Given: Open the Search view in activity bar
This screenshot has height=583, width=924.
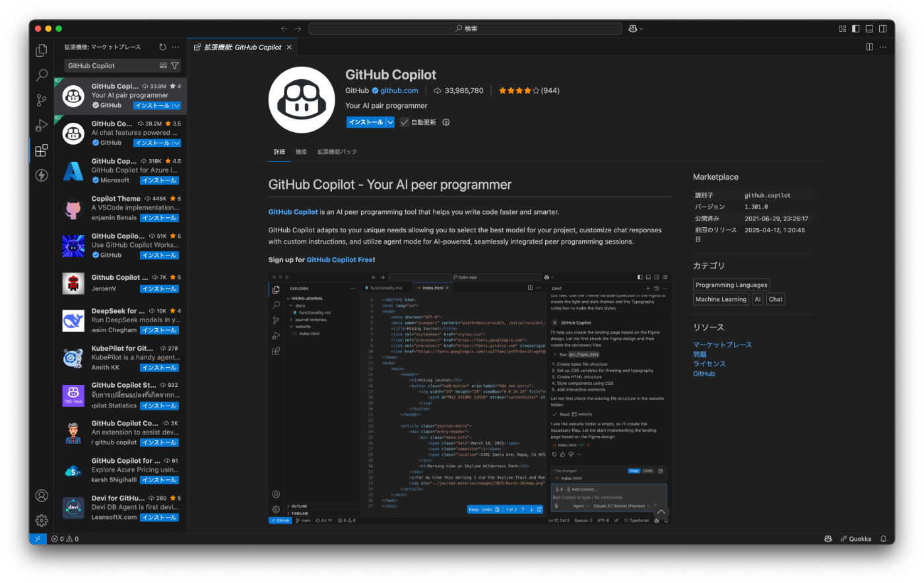Looking at the screenshot, I should [42, 75].
